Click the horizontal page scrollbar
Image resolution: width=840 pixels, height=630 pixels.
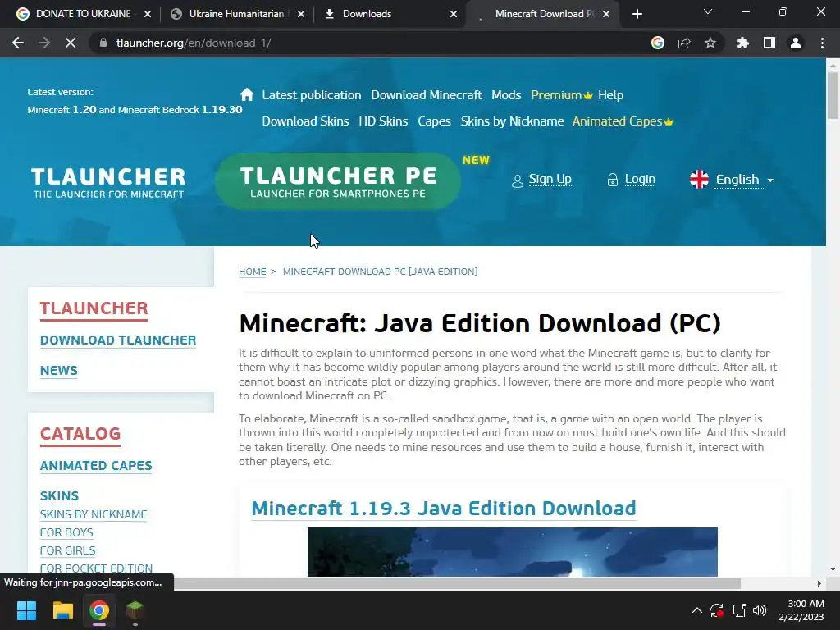[x=458, y=583]
